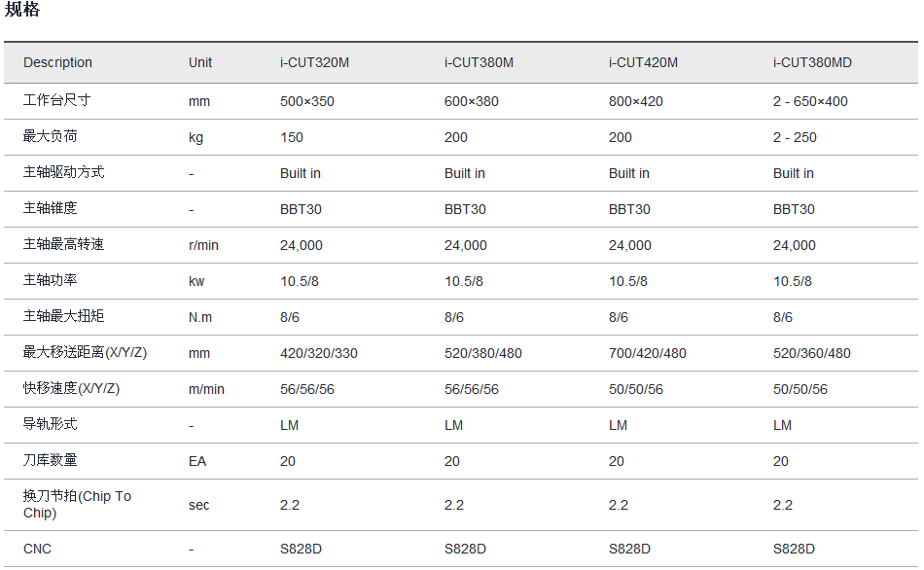Click the Unit column header
Viewport: 924px width, 570px height.
click(x=200, y=63)
